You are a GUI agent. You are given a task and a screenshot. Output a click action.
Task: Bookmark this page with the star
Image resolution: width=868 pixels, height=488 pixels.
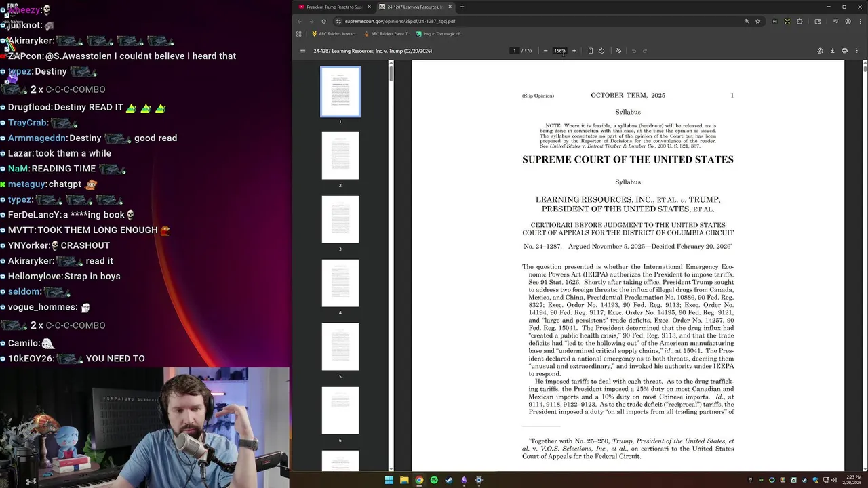758,21
